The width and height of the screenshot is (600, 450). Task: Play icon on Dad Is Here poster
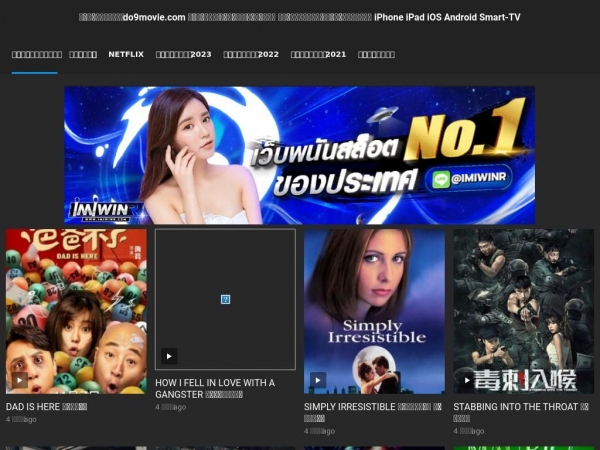pyautogui.click(x=20, y=380)
